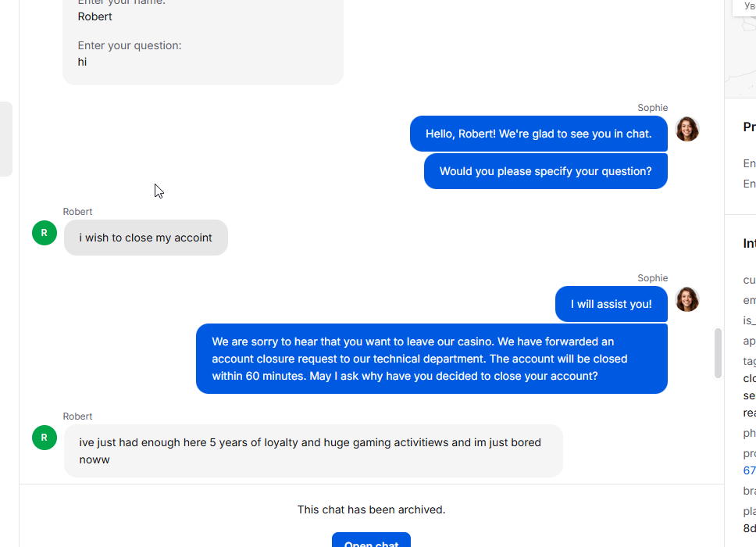Click the Robert name label above the close account message
756x547 pixels.
click(x=77, y=212)
